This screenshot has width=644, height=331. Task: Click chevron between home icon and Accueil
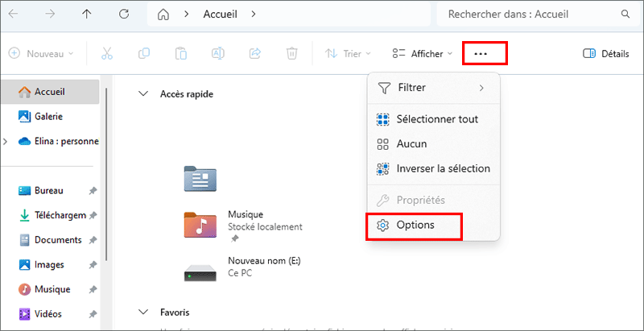[187, 14]
